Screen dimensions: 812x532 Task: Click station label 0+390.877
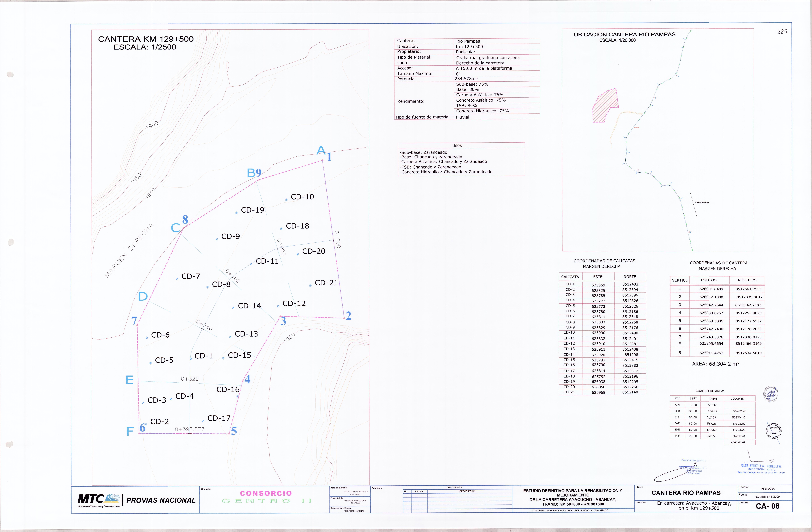[190, 429]
